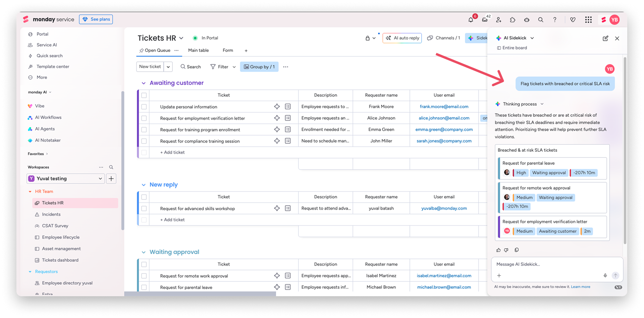Screen dimensions: 644x318
Task: Open the Yuval testing workspace selector
Action: pyautogui.click(x=66, y=179)
